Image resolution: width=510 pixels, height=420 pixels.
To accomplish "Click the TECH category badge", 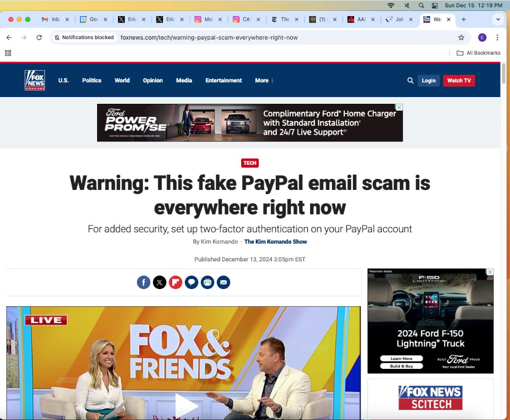I will click(x=250, y=163).
